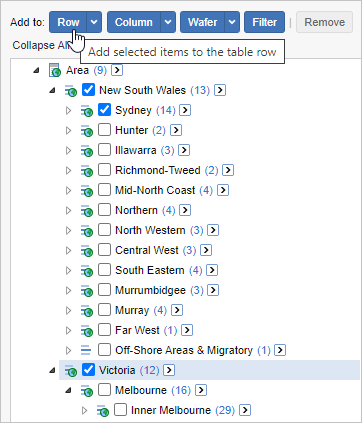Check the Richmond-Tweed checkbox
Viewport: 362px width, 423px height.
coord(104,170)
